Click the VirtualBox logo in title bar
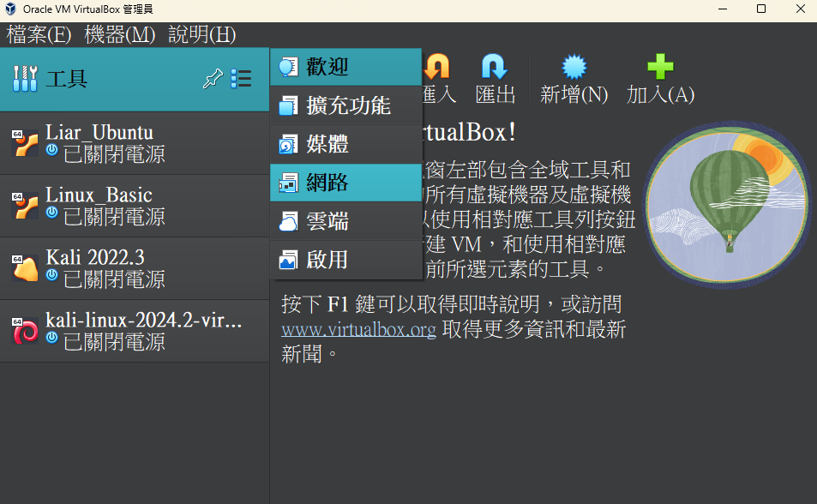 (x=10, y=9)
